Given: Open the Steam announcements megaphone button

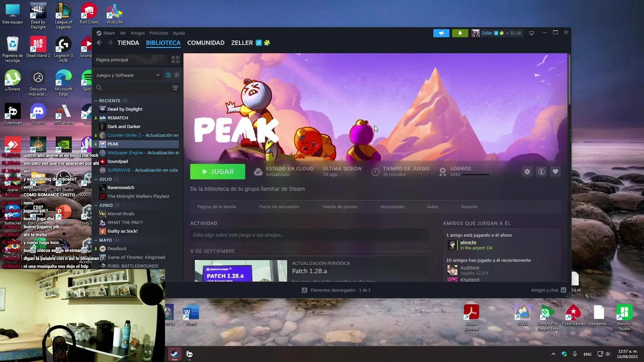Looking at the screenshot, I should click(x=441, y=33).
